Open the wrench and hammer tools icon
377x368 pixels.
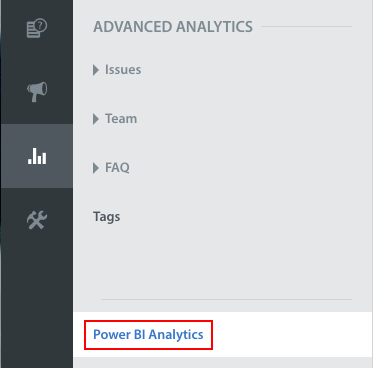(37, 220)
